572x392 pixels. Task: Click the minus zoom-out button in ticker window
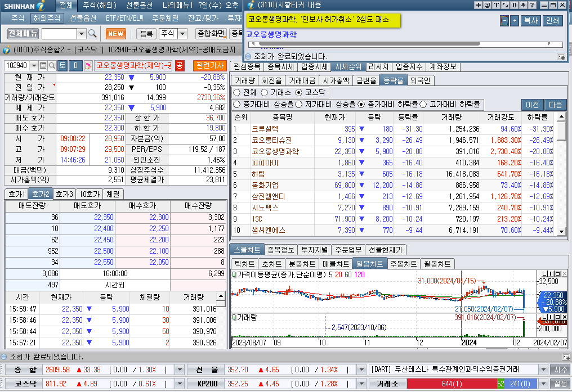tap(504, 21)
